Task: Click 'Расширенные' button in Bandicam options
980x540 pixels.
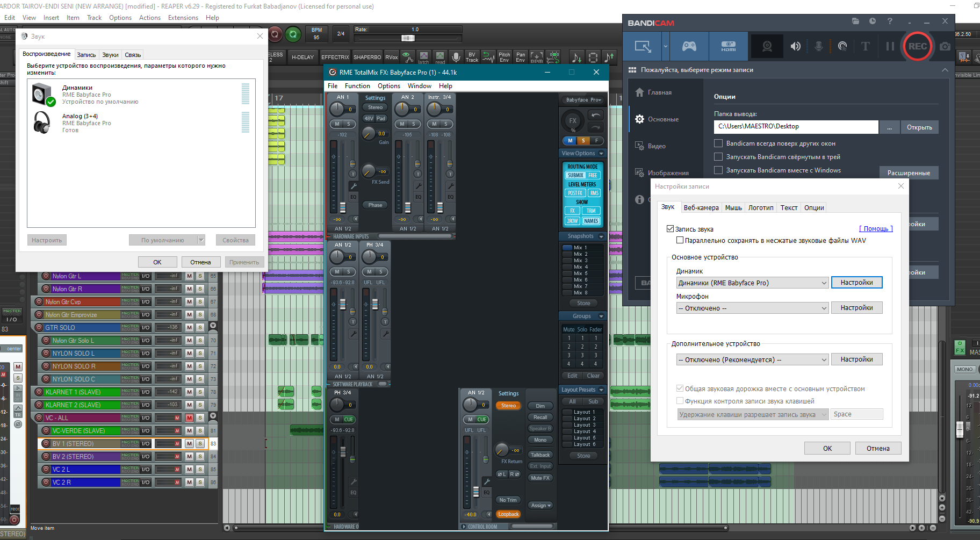Action: (x=909, y=173)
